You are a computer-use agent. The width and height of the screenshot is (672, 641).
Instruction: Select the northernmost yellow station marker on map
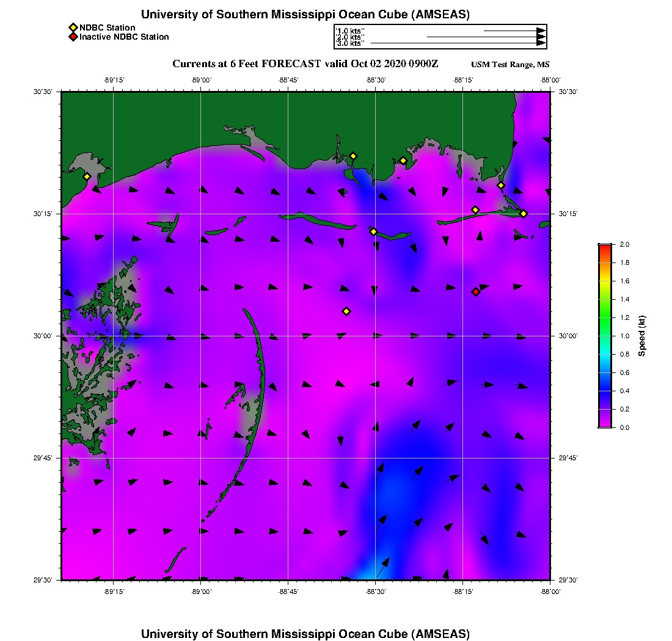(353, 156)
